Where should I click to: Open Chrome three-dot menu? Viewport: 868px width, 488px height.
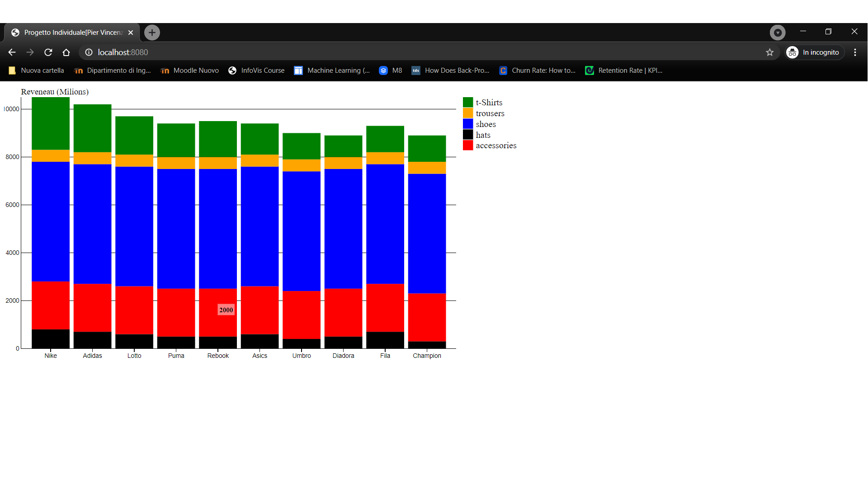pos(855,52)
